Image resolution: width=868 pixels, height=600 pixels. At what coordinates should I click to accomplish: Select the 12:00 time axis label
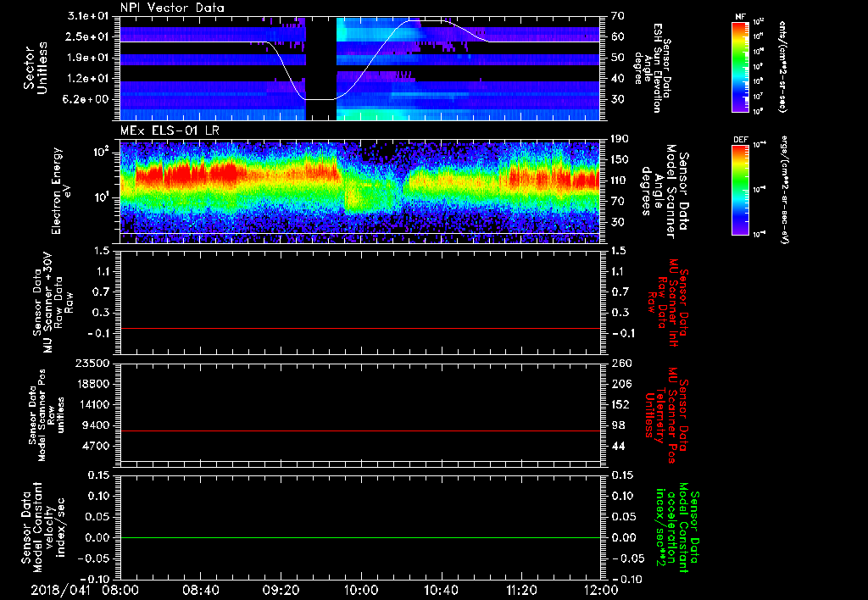click(x=600, y=589)
